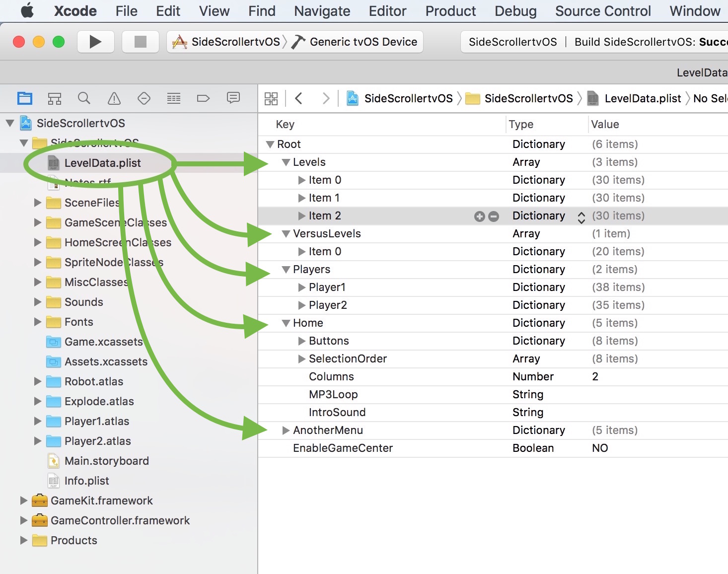Open the type stepper for Item 2
This screenshot has height=574, width=728.
[x=581, y=217]
